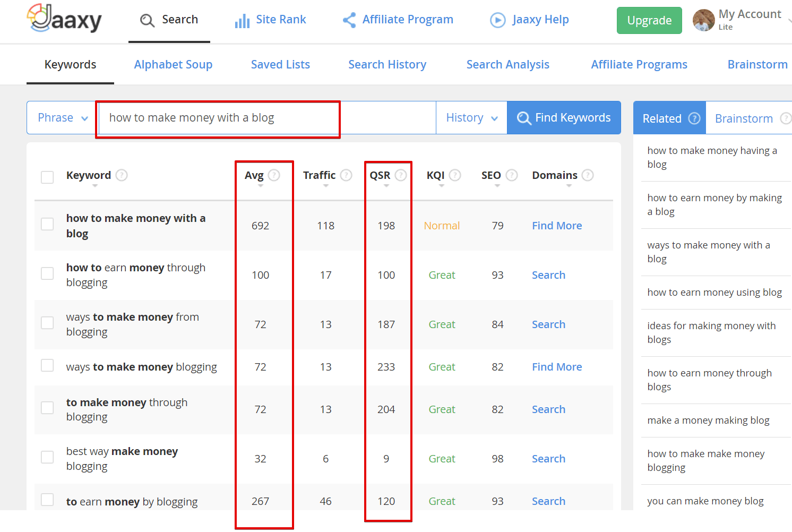Open Affiliate Program in top navigation
Image resolution: width=792 pixels, height=532 pixels.
[x=398, y=20]
